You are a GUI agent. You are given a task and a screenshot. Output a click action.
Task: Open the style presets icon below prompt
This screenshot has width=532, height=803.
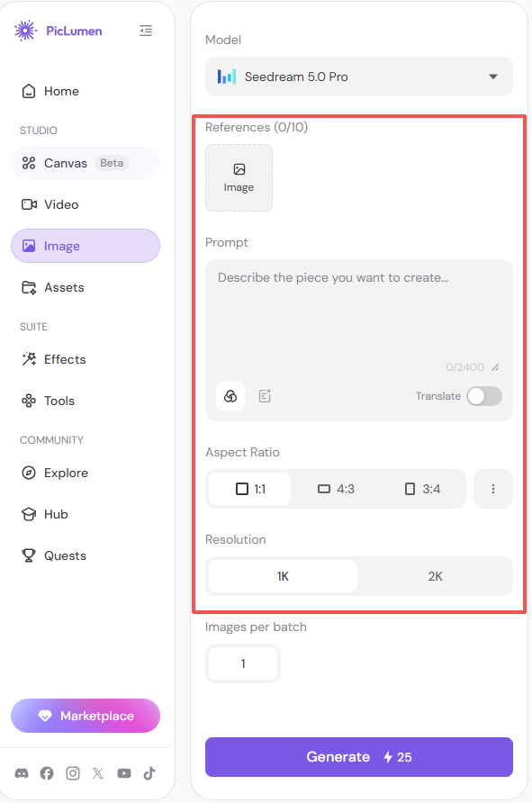tap(230, 396)
